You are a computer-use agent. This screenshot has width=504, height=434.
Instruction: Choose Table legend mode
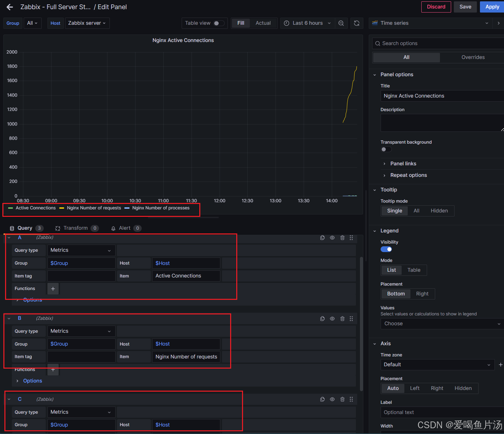point(414,270)
